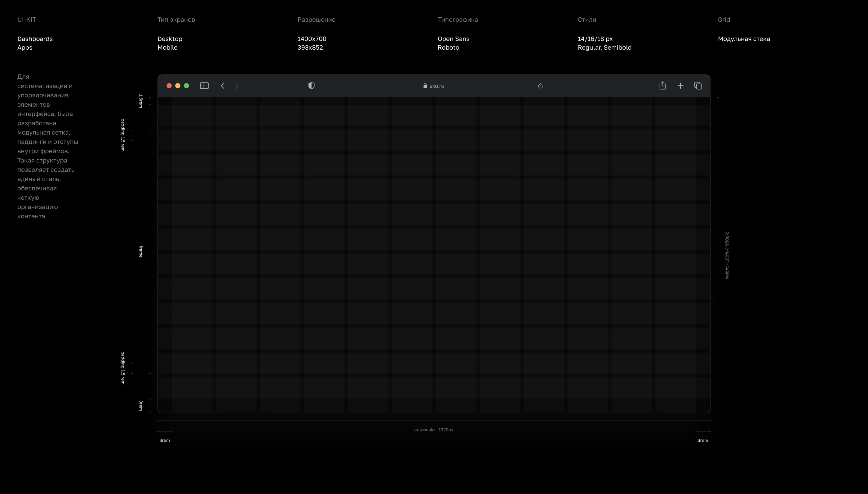
Task: Open the privacy shield icon
Action: pos(311,86)
